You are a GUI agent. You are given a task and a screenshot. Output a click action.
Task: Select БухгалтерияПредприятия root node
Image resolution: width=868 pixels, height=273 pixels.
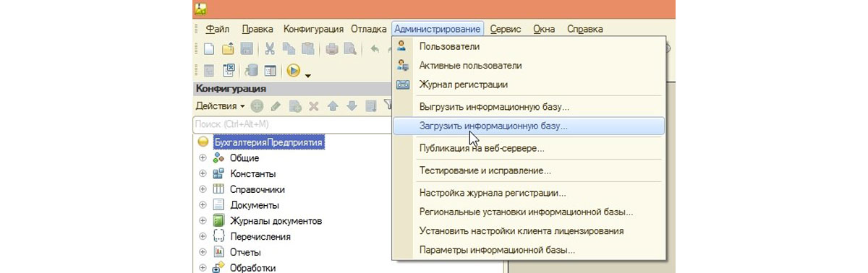pos(268,142)
